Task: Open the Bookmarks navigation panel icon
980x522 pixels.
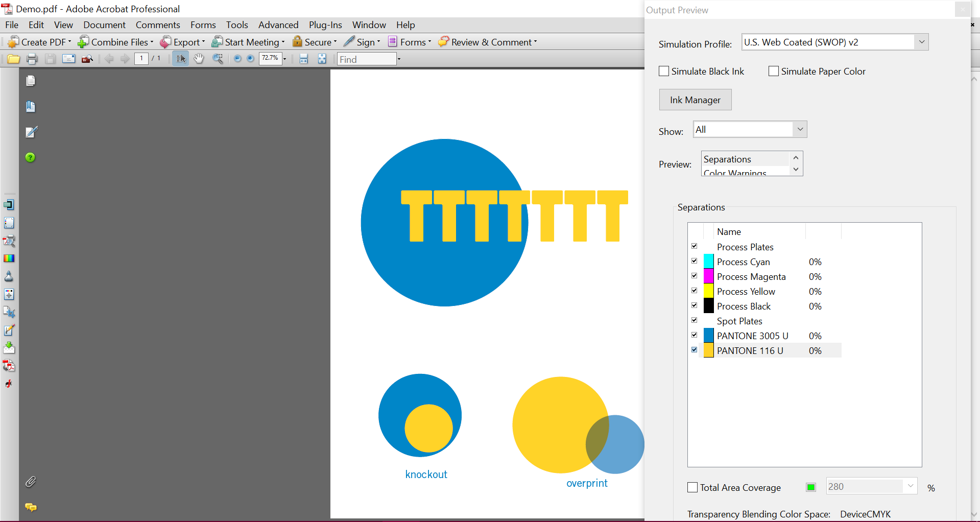Action: pos(31,107)
